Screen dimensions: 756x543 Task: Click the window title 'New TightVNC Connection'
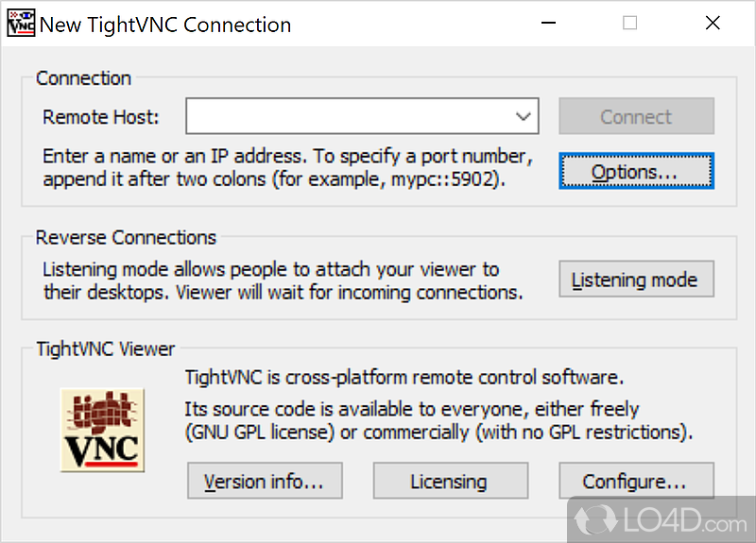165,25
